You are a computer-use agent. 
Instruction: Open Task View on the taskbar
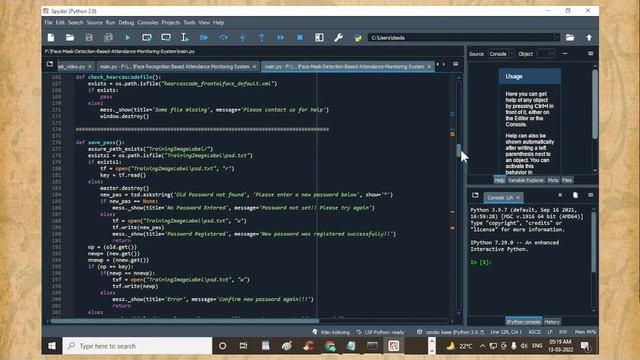244,346
